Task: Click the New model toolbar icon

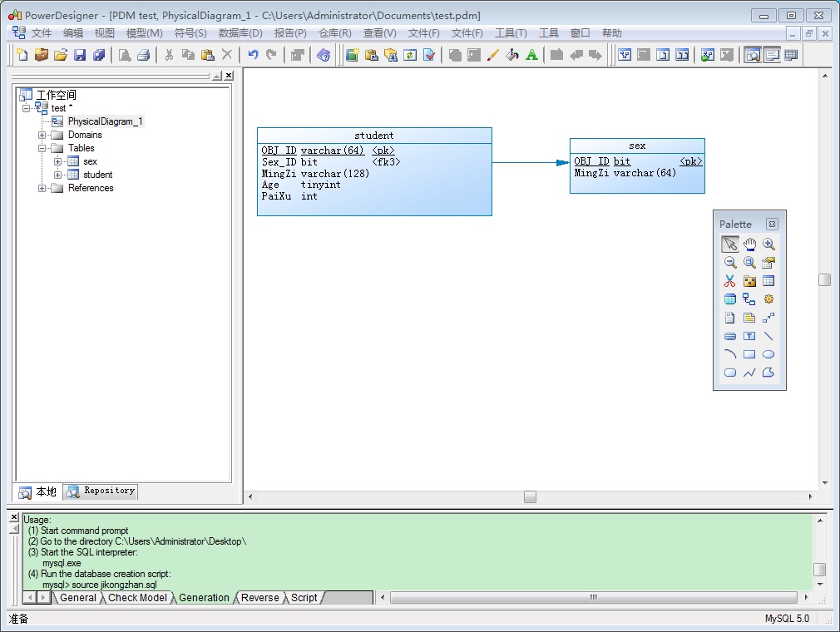Action: 22,55
